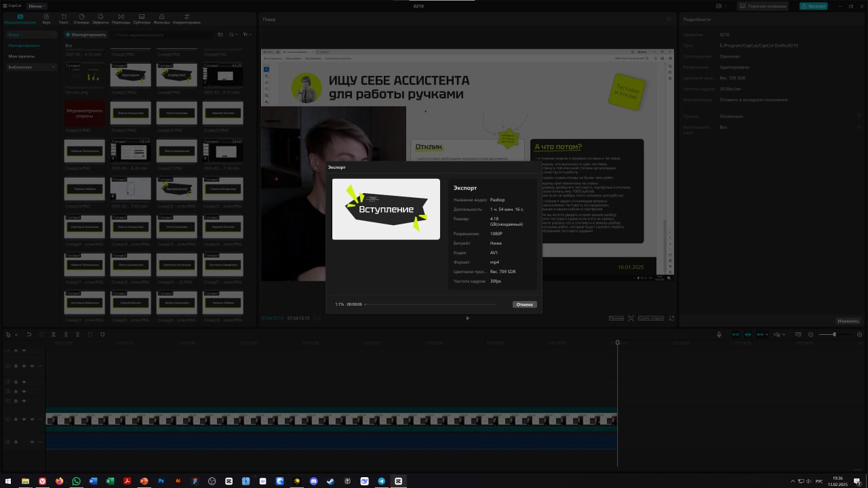The image size is (868, 488).
Task: Click Изменить in the details panel
Action: (848, 321)
